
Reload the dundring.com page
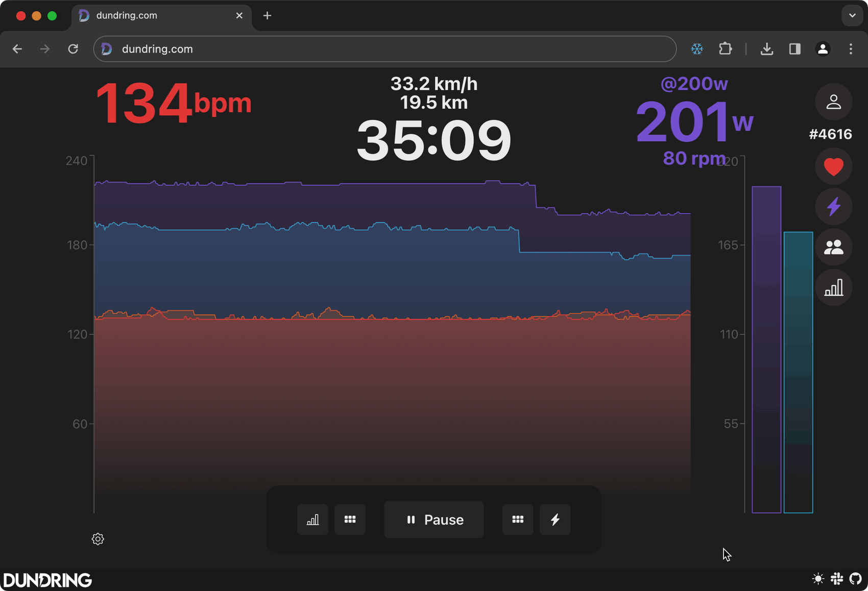[x=73, y=49]
